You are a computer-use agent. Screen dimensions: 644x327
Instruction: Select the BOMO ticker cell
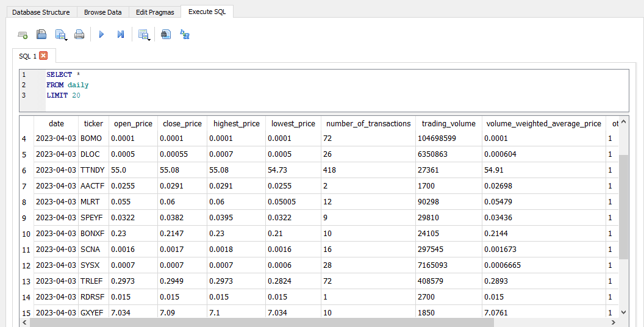(93, 138)
